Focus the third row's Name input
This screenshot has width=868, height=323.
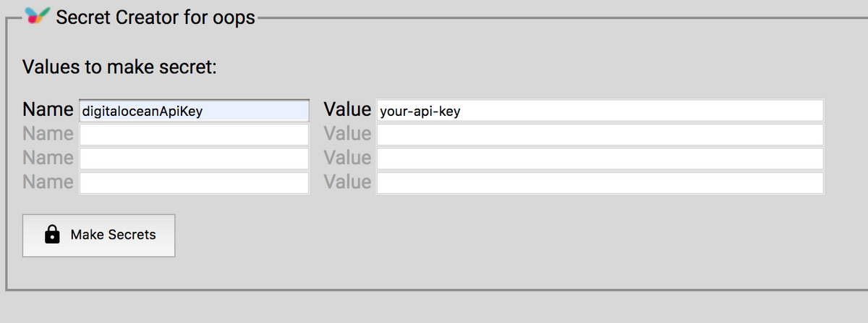pos(194,159)
